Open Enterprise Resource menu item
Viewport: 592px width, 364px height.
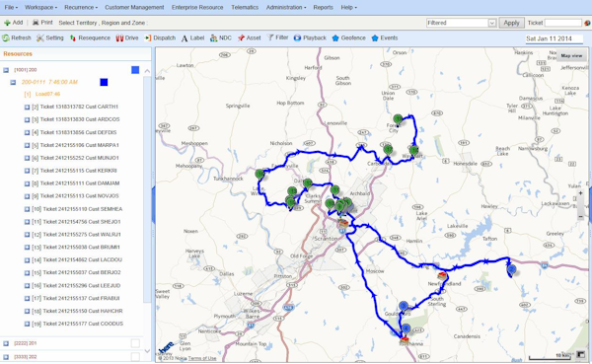(197, 7)
